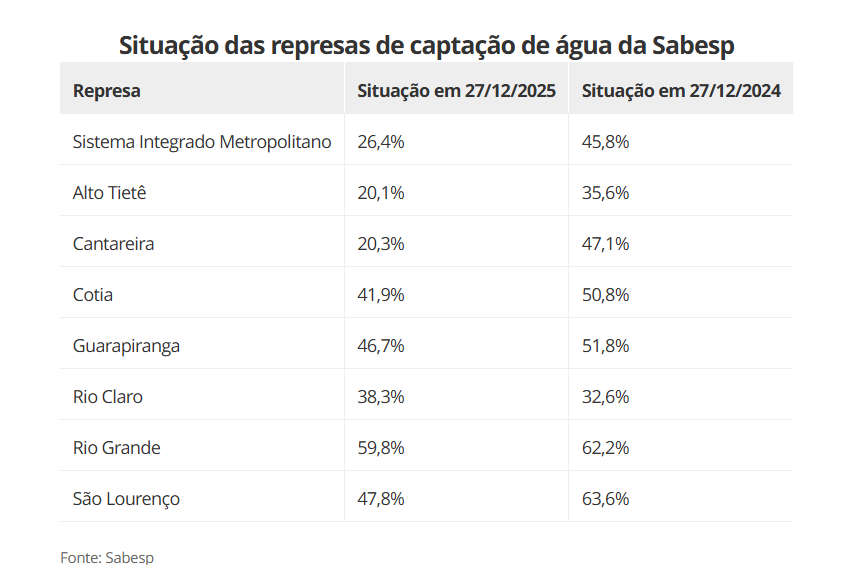Click the Situação em 27/12/2024 column header
Image resolution: width=863 pixels, height=565 pixels.
[680, 91]
